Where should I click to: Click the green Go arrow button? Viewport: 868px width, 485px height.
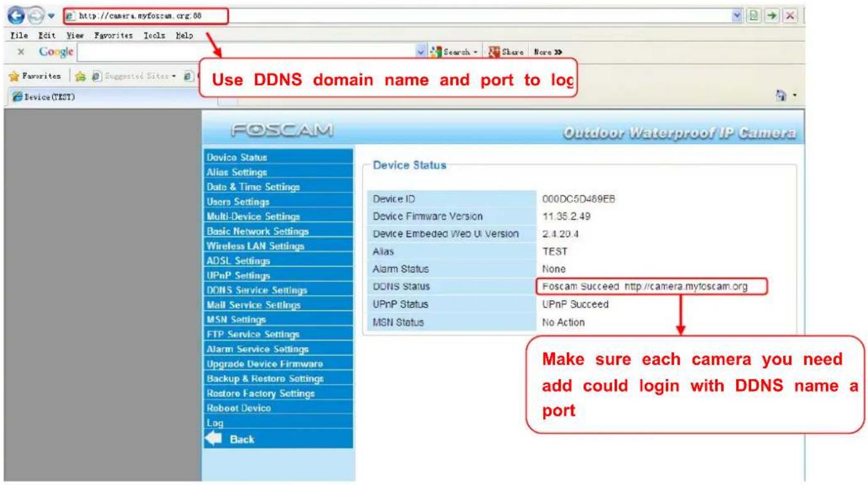pos(772,16)
